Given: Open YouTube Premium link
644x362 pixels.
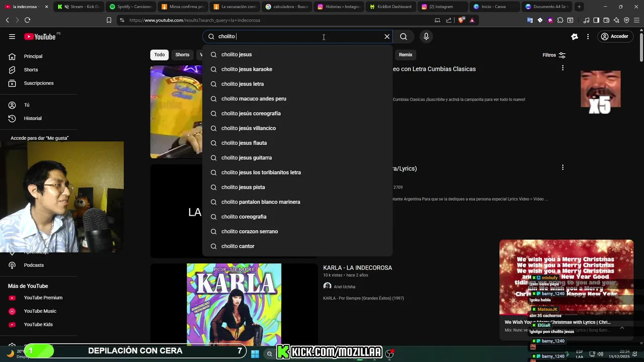Looking at the screenshot, I should point(43,298).
